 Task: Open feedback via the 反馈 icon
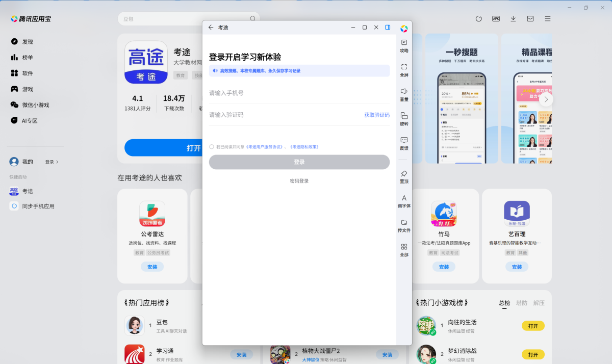[403, 144]
